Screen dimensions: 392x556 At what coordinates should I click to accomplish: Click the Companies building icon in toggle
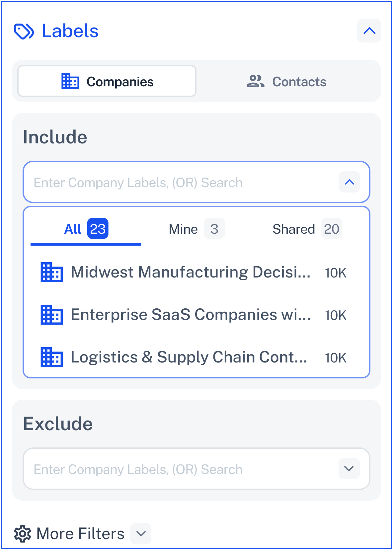tap(70, 81)
